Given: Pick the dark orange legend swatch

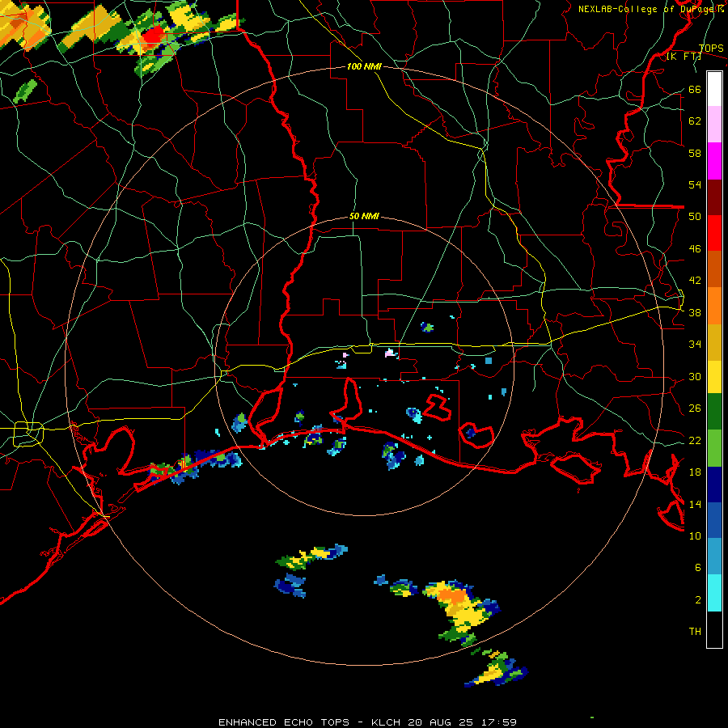Looking at the screenshot, I should coord(714,269).
